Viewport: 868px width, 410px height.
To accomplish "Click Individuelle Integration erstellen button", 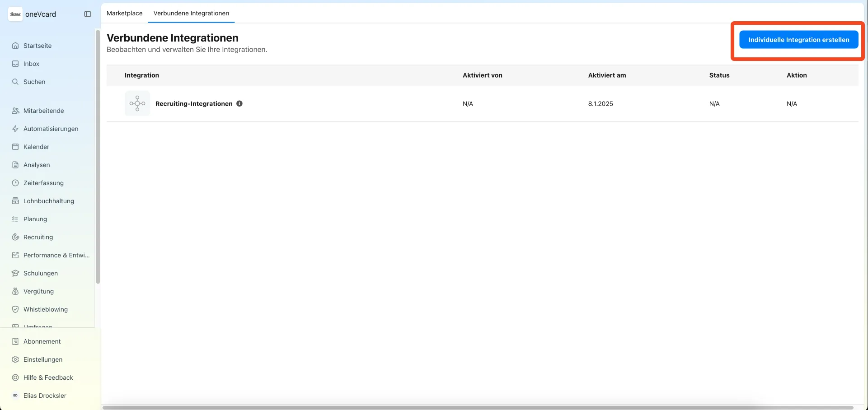I will [798, 40].
